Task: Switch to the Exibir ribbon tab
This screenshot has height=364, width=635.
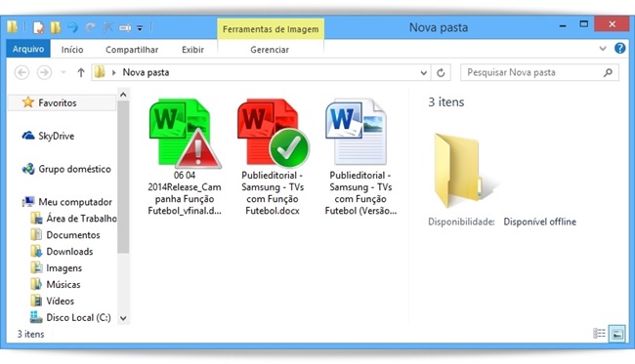Action: pyautogui.click(x=192, y=50)
